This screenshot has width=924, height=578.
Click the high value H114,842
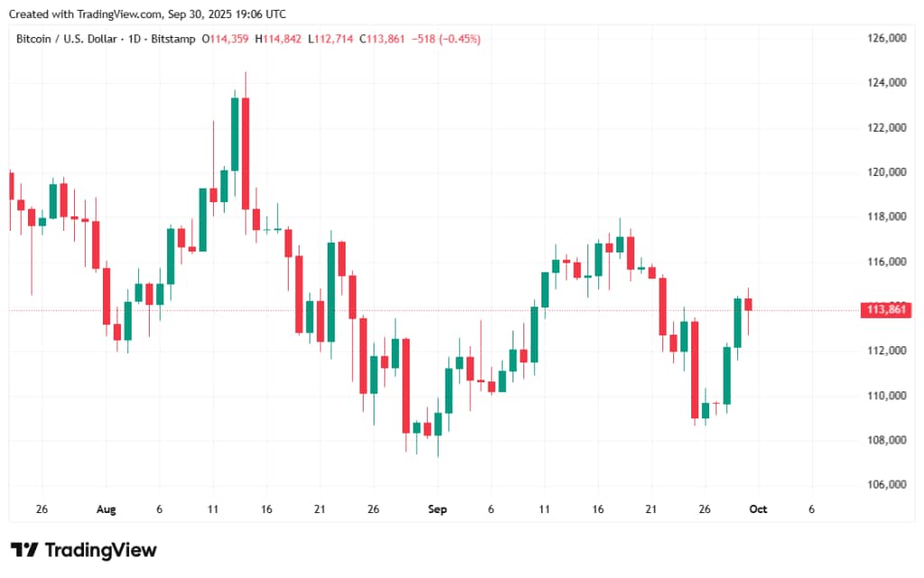[x=279, y=39]
